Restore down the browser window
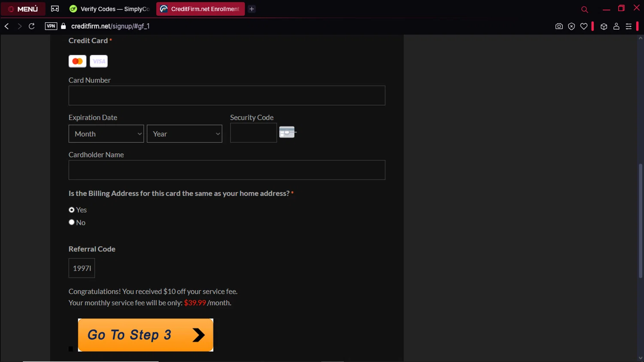This screenshot has height=362, width=644. point(621,8)
